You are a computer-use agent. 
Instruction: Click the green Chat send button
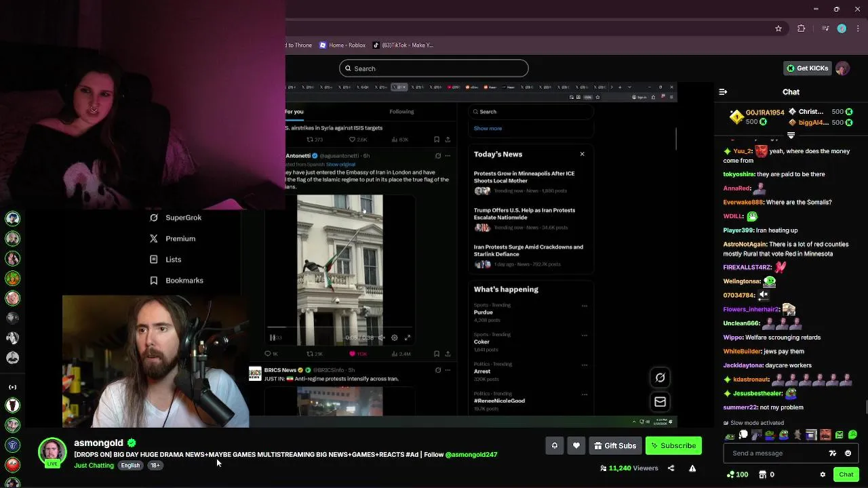point(846,474)
